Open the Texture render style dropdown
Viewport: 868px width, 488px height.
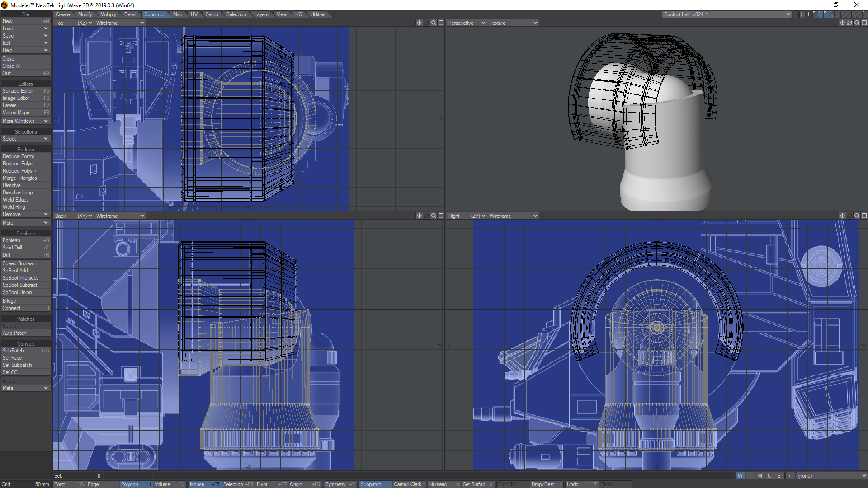pyautogui.click(x=513, y=23)
